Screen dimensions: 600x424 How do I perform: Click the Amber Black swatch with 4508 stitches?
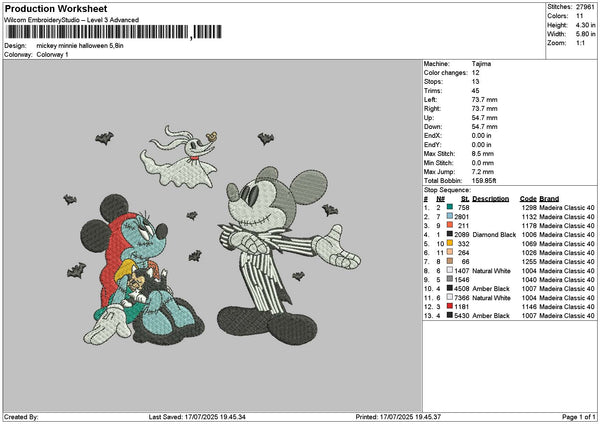pyautogui.click(x=450, y=289)
